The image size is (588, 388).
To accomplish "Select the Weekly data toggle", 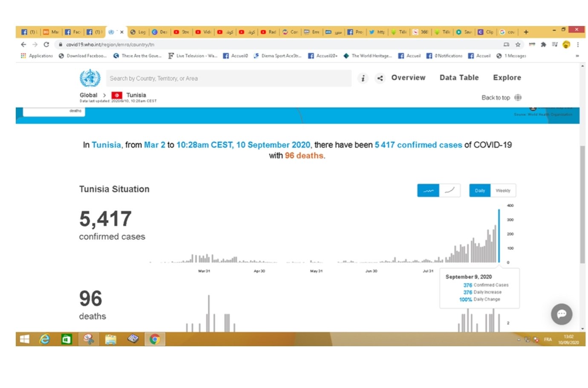I will tap(503, 191).
